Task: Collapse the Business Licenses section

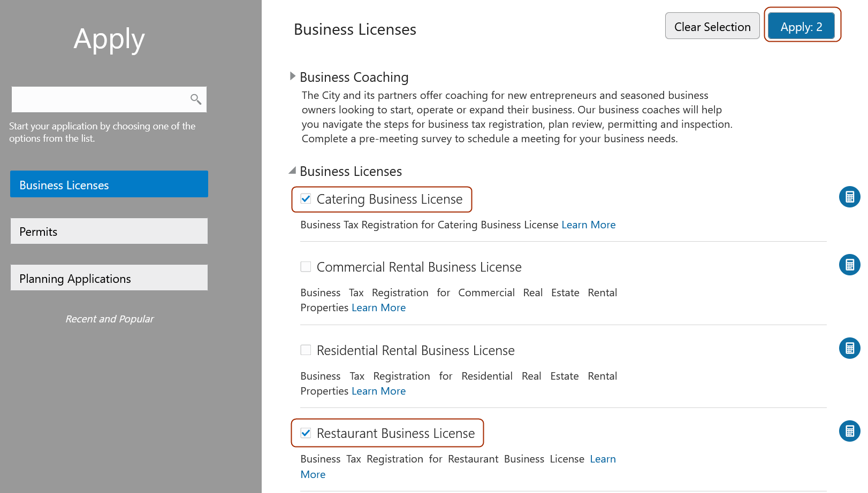Action: (x=293, y=171)
